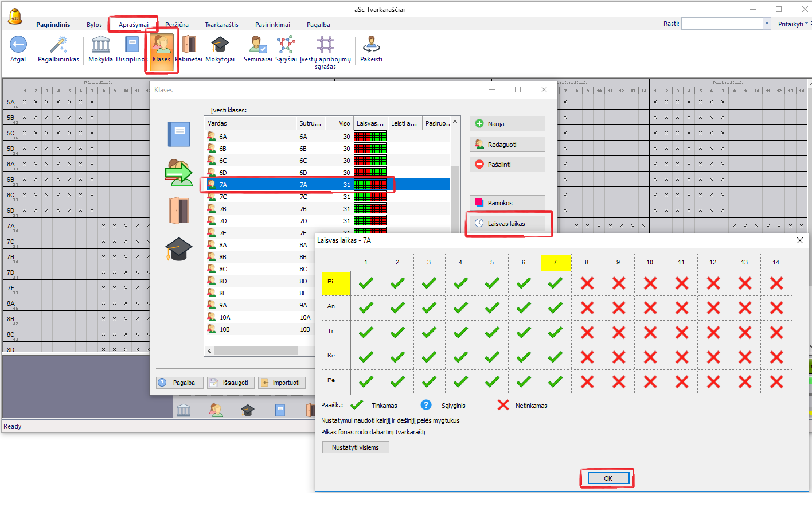Toggle Monday period 1 availability checkmark

pyautogui.click(x=366, y=283)
